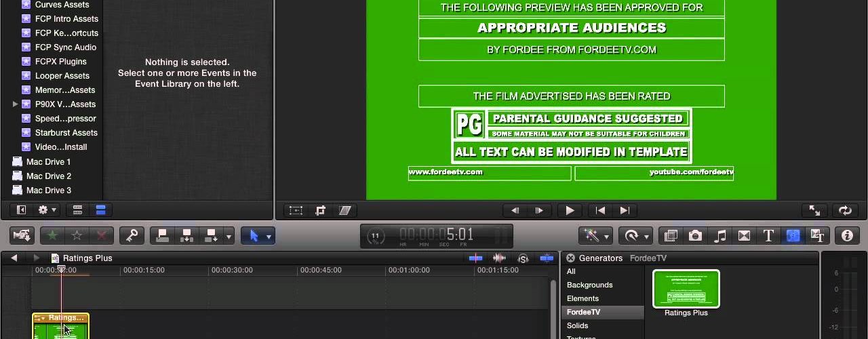Viewport: 868px width, 339px height.
Task: Toggle timeline snapping
Action: pyautogui.click(x=547, y=258)
